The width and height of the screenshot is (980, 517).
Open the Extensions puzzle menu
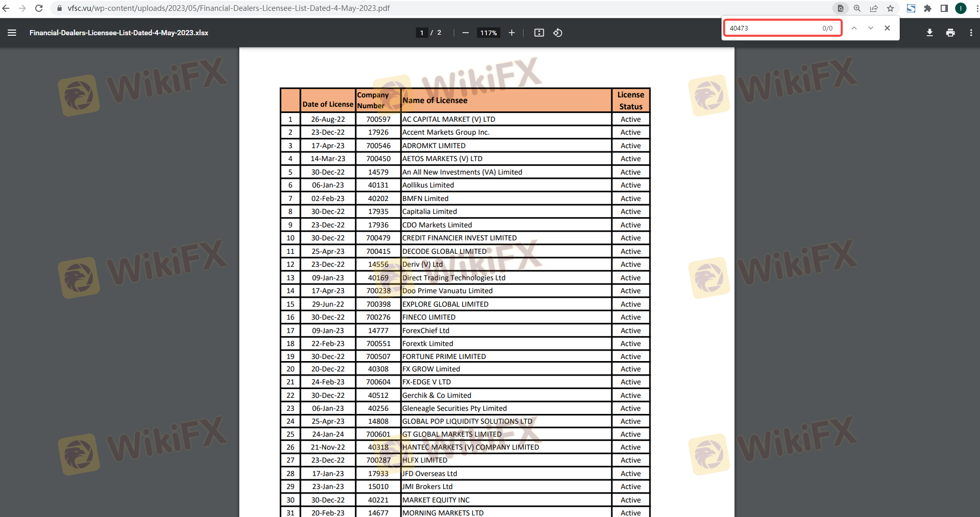[928, 8]
